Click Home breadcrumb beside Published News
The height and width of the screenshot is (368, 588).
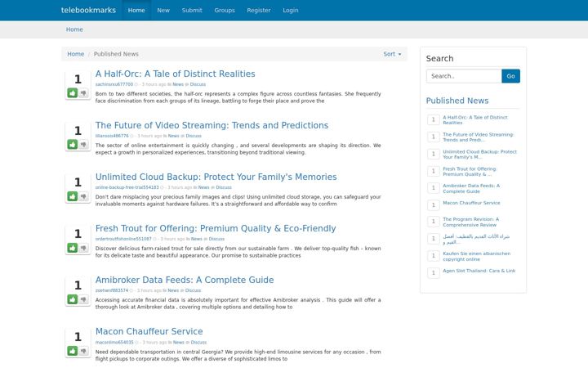[76, 54]
